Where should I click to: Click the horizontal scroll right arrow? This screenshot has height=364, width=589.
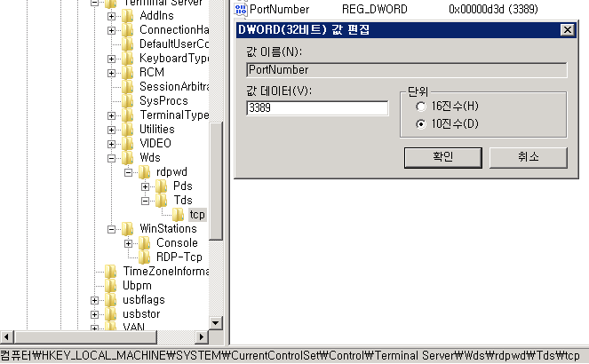(202, 337)
